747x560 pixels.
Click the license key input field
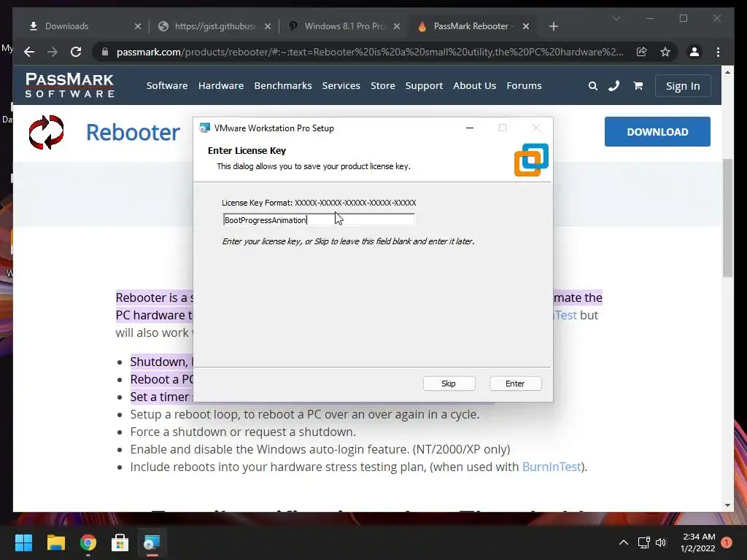tap(319, 219)
